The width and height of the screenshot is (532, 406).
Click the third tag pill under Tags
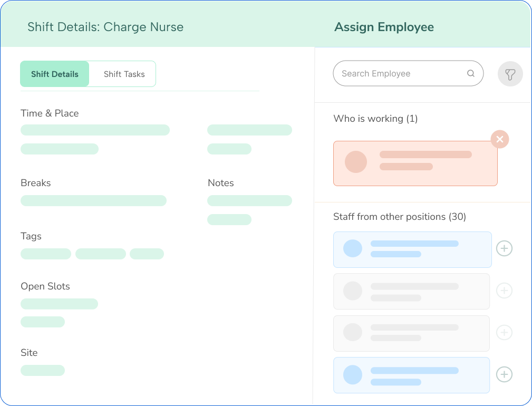(147, 254)
